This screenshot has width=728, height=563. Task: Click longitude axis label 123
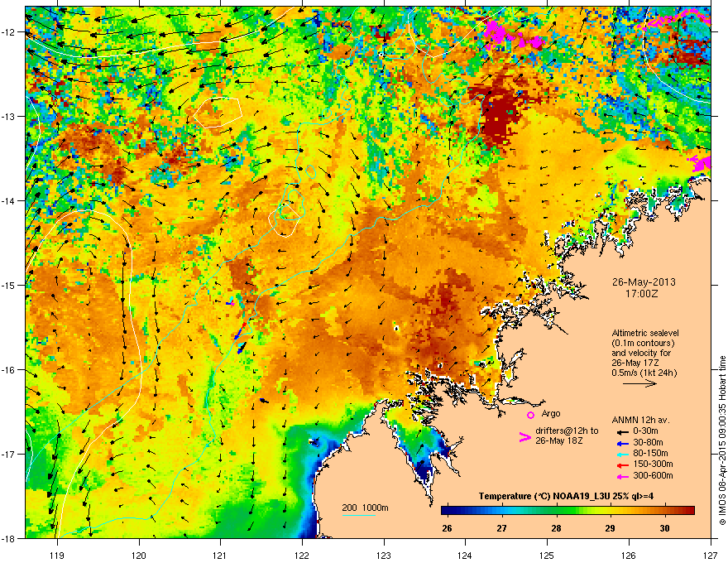(384, 555)
